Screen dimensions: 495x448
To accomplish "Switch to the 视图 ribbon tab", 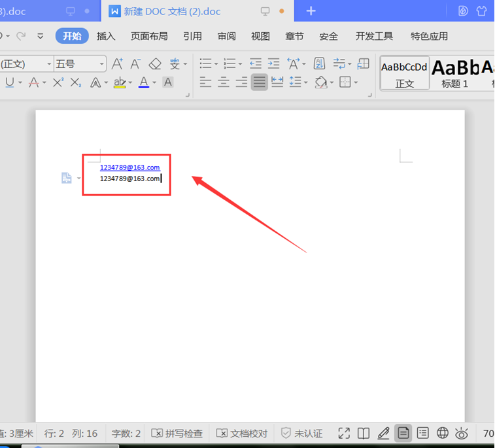I will pos(260,37).
